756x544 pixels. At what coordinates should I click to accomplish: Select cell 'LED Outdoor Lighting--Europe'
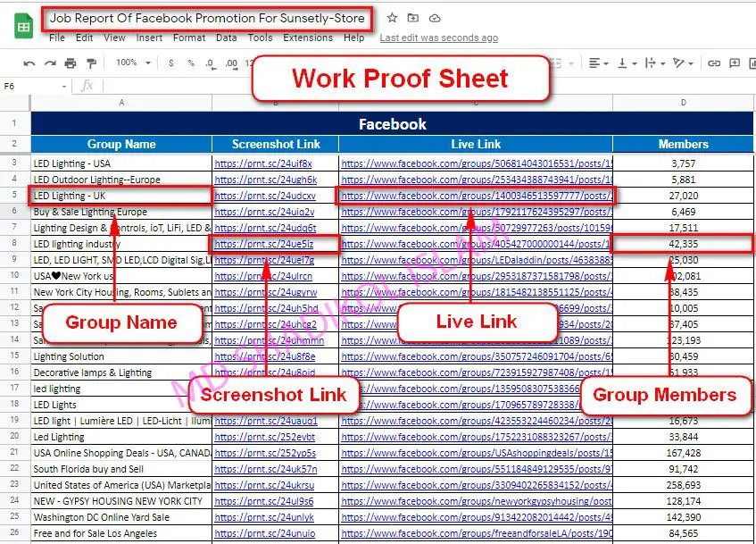tap(121, 180)
